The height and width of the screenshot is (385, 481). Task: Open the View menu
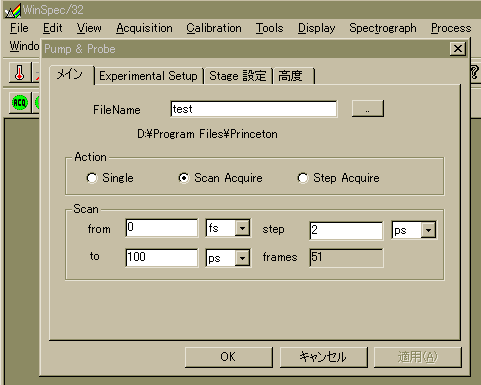89,28
